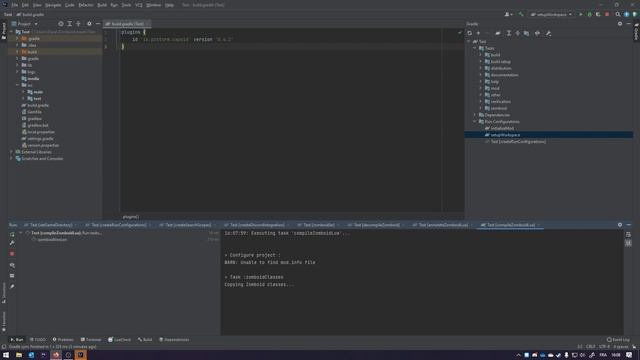Reload all Gradle projects in Gradle panel
The width and height of the screenshot is (640, 360).
tap(470, 33)
